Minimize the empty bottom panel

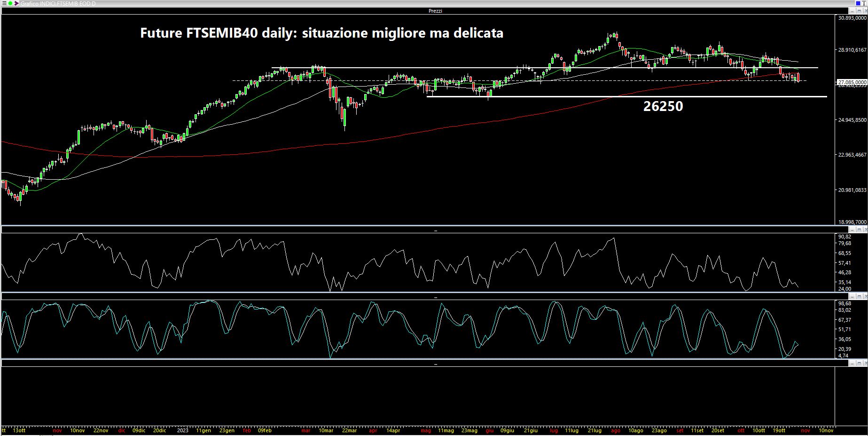[x=852, y=363]
